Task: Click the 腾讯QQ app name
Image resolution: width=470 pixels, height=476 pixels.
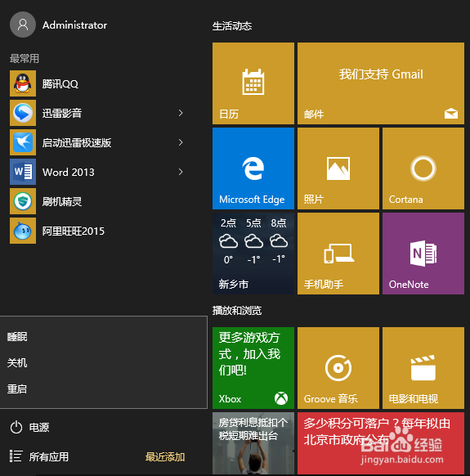Action: tap(60, 83)
